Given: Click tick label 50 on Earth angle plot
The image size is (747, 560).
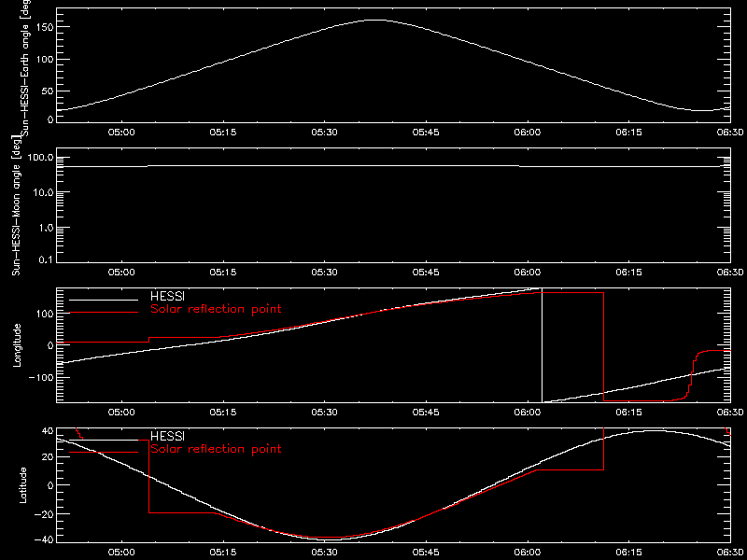Looking at the screenshot, I should pyautogui.click(x=46, y=91).
